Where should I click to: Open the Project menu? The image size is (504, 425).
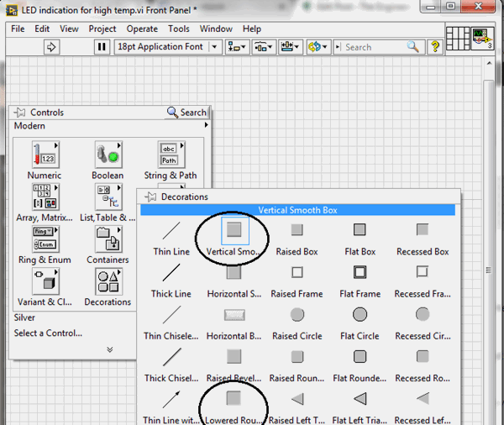102,29
